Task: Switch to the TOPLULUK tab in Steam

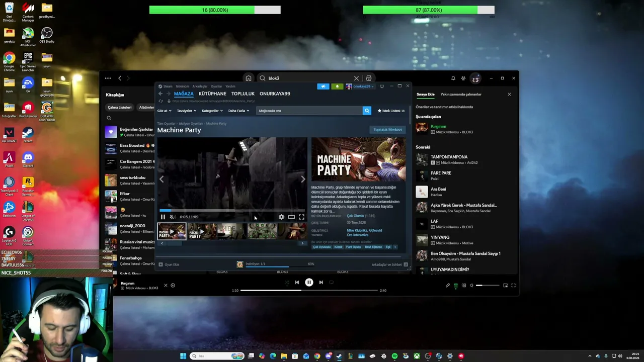Action: click(x=243, y=94)
